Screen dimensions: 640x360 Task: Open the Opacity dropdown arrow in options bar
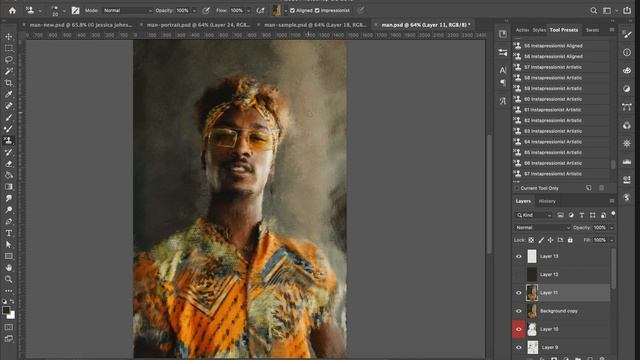[x=194, y=11]
